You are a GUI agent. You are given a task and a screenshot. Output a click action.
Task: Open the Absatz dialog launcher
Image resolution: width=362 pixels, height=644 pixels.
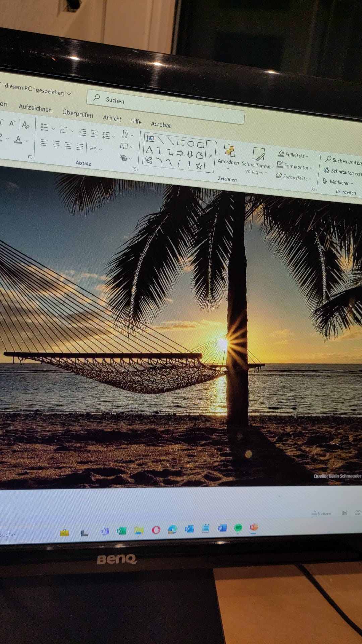point(134,169)
